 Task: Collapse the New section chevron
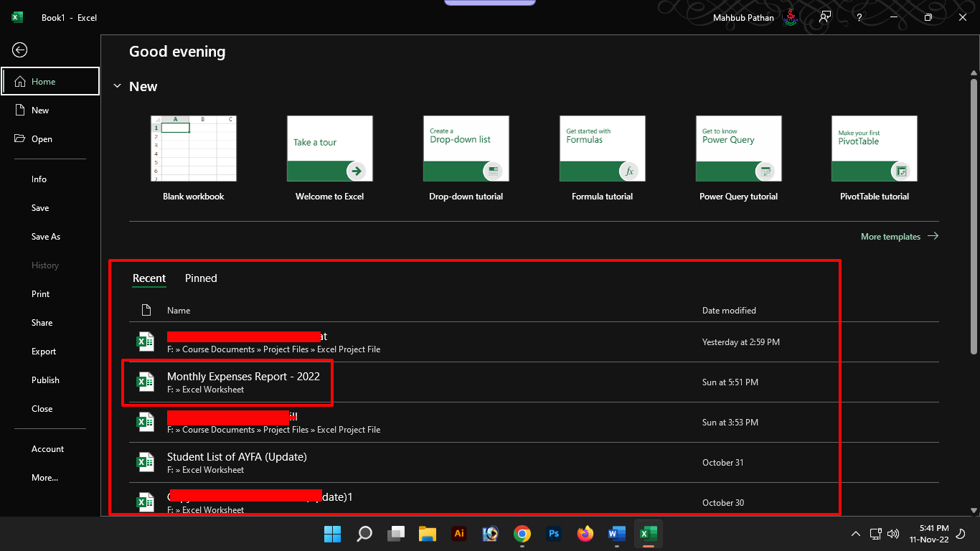point(117,86)
